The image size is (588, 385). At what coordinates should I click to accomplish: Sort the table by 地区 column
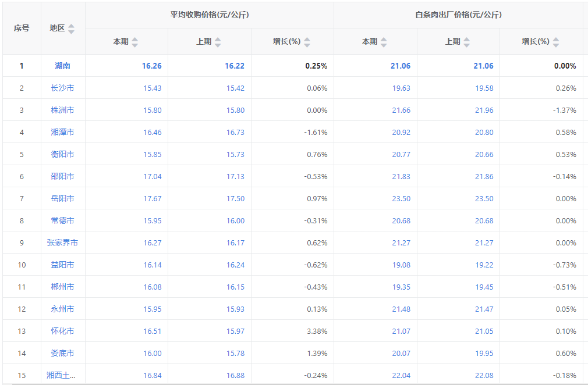[71, 28]
